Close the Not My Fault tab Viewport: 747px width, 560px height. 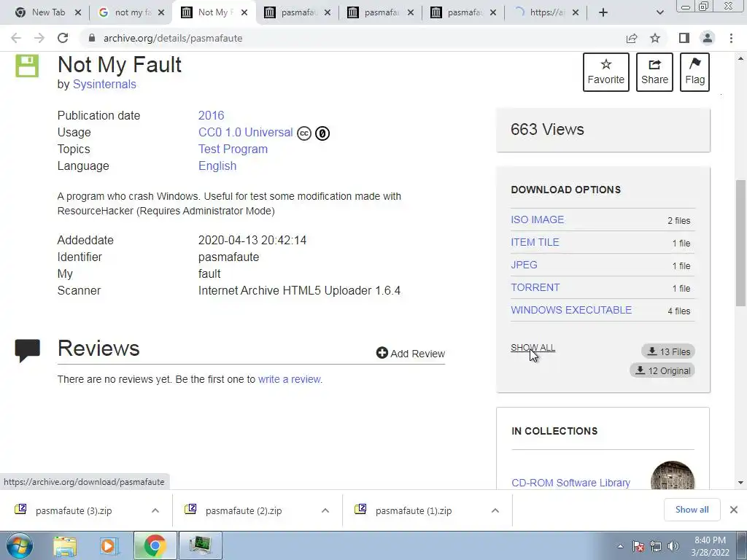point(244,12)
